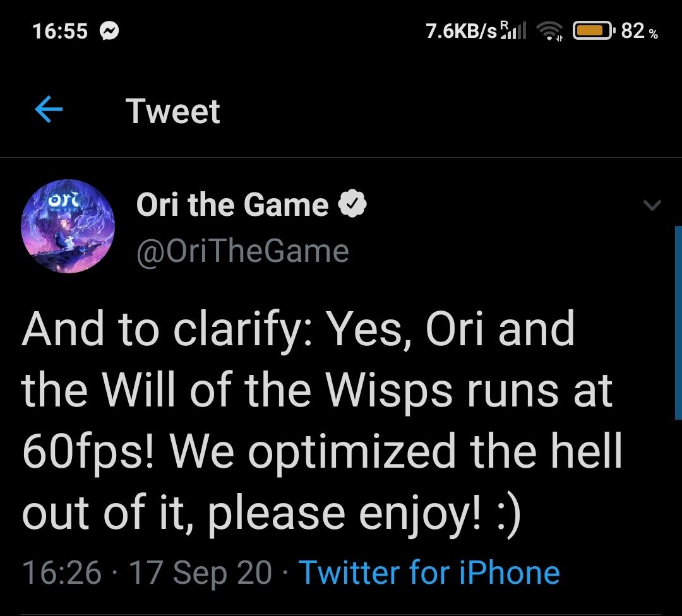The image size is (682, 616).
Task: Tap the verified badge beside Ori the Game
Action: [x=354, y=204]
